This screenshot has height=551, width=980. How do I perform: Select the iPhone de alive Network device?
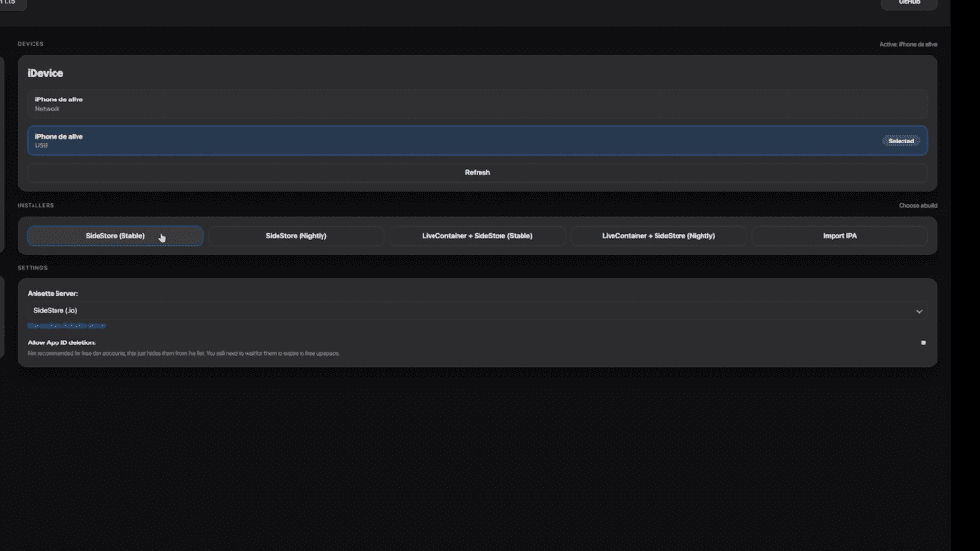point(478,103)
